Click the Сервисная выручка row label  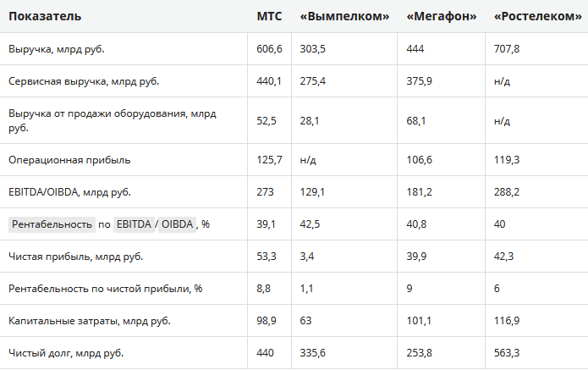(x=84, y=81)
